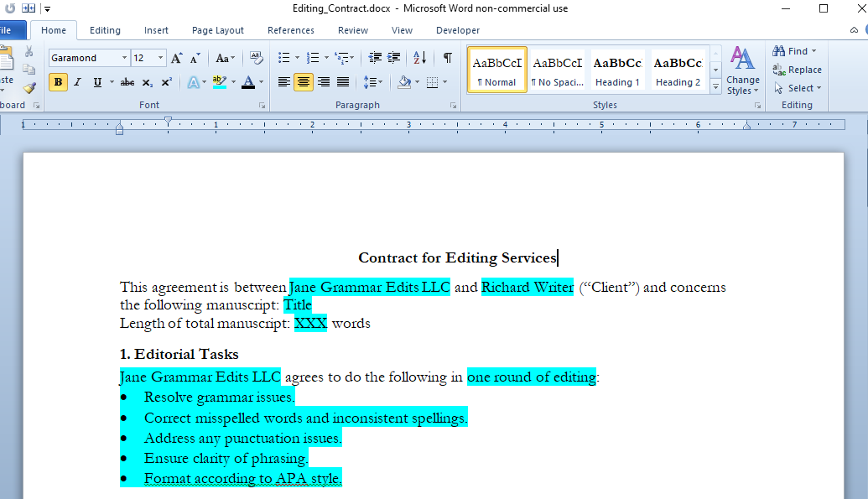Click the Quick Access Toolbar icon beside Undo
The height and width of the screenshot is (499, 868).
pyautogui.click(x=29, y=8)
